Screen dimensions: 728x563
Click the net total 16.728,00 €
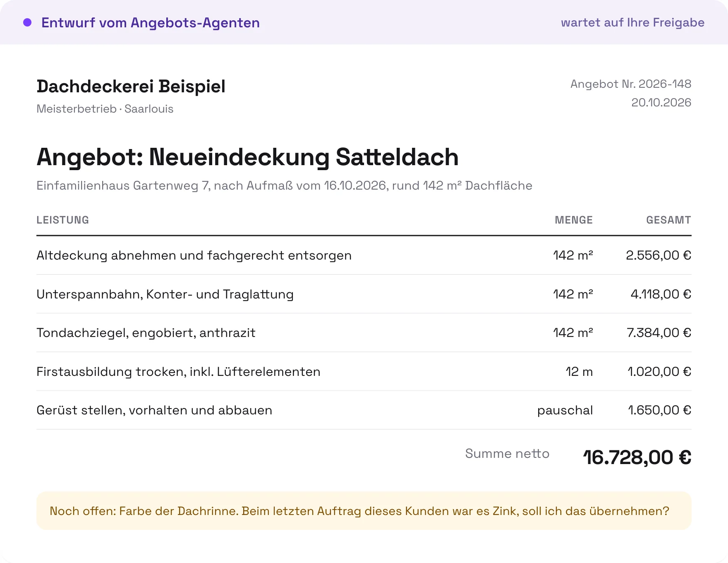pyautogui.click(x=637, y=458)
